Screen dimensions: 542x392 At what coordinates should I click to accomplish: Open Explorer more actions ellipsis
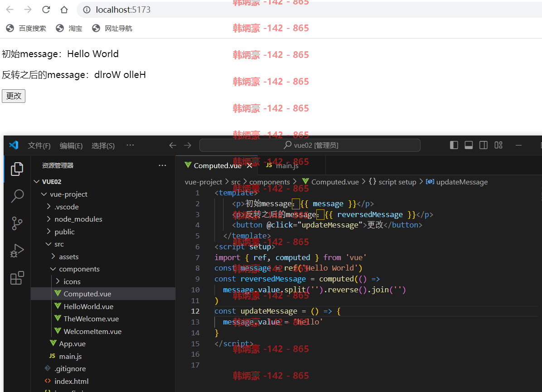162,165
